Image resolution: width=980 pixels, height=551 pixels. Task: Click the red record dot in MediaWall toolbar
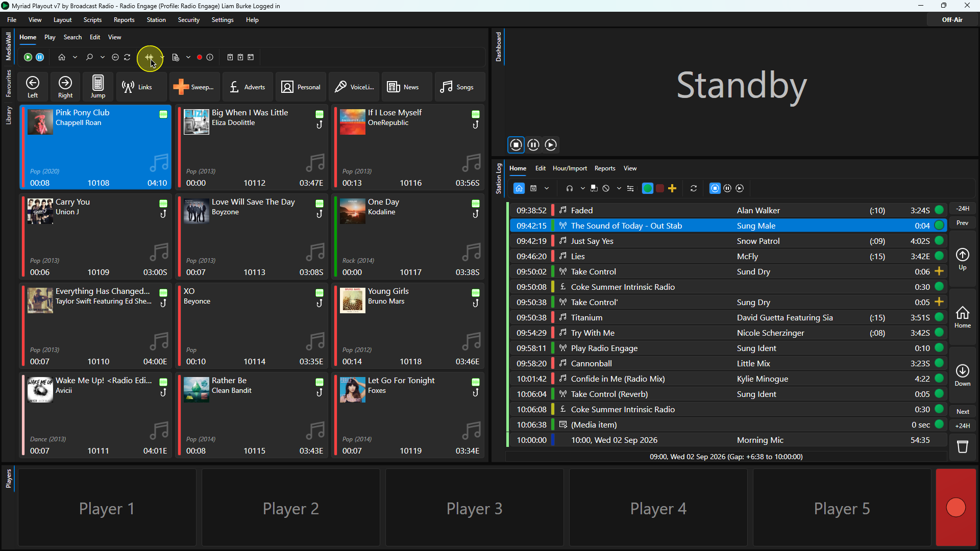200,57
